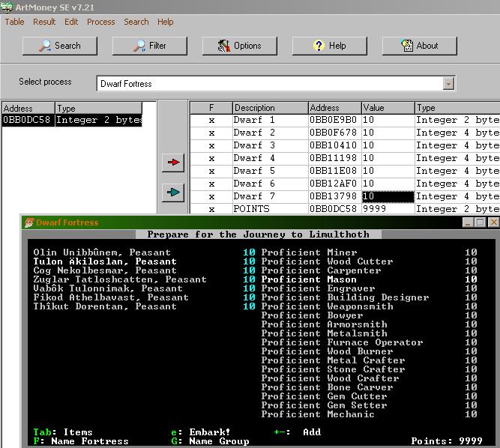Click the value 9999 in POINTS row
This screenshot has width=500, height=448.
(388, 209)
